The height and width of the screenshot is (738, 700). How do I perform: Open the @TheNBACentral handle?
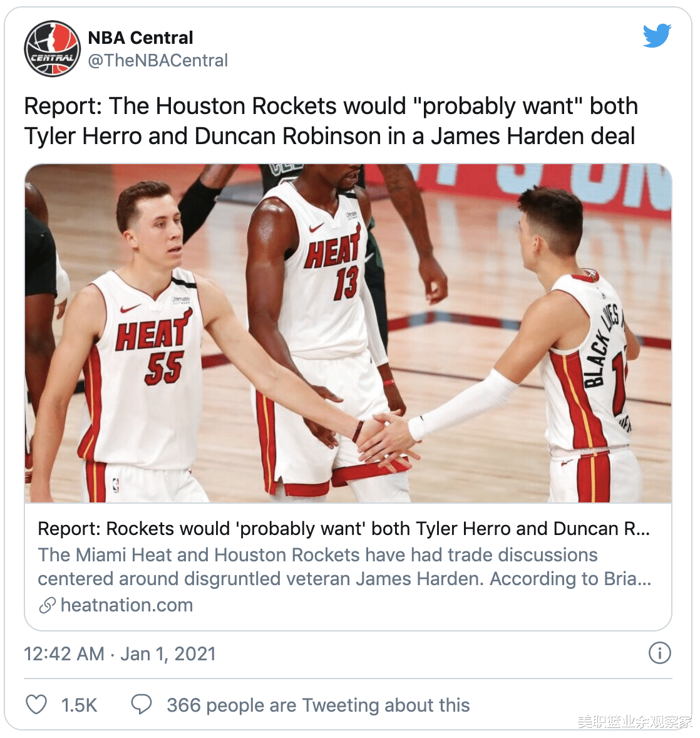[x=158, y=61]
